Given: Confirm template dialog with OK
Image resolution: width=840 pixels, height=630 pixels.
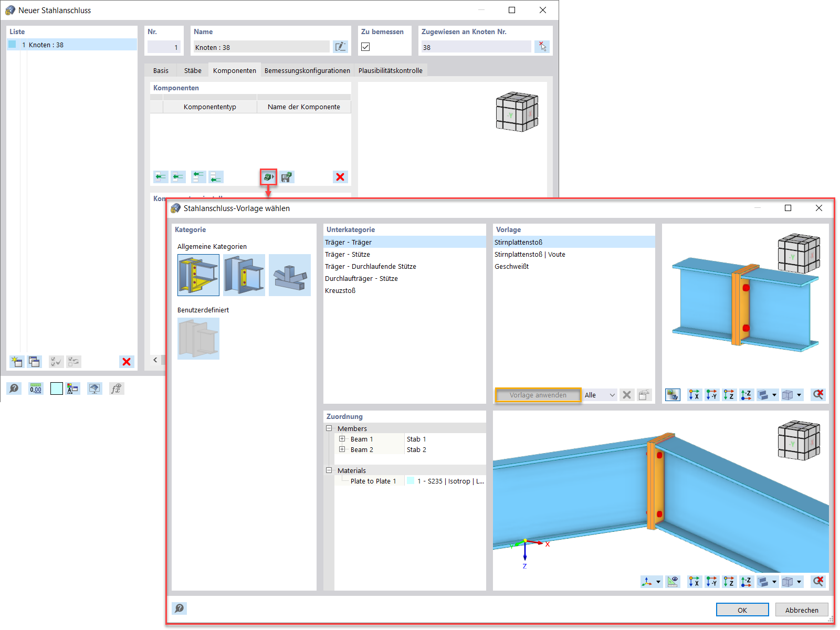Looking at the screenshot, I should pyautogui.click(x=742, y=610).
